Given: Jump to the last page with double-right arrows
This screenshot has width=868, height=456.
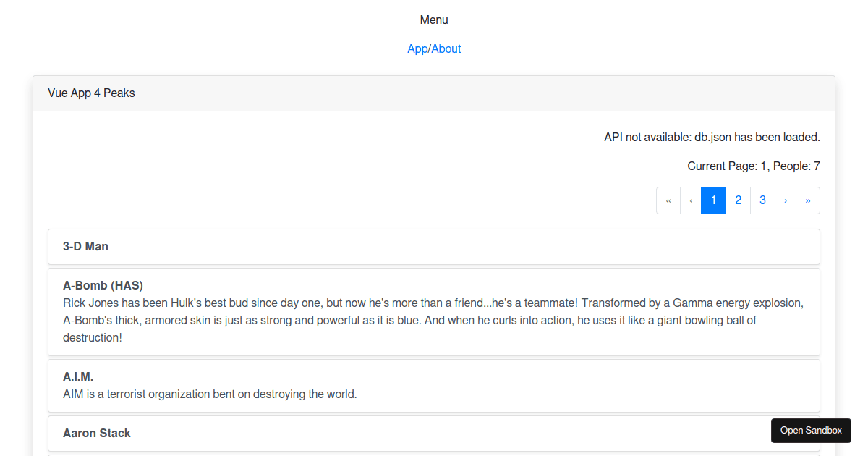Looking at the screenshot, I should coord(808,200).
